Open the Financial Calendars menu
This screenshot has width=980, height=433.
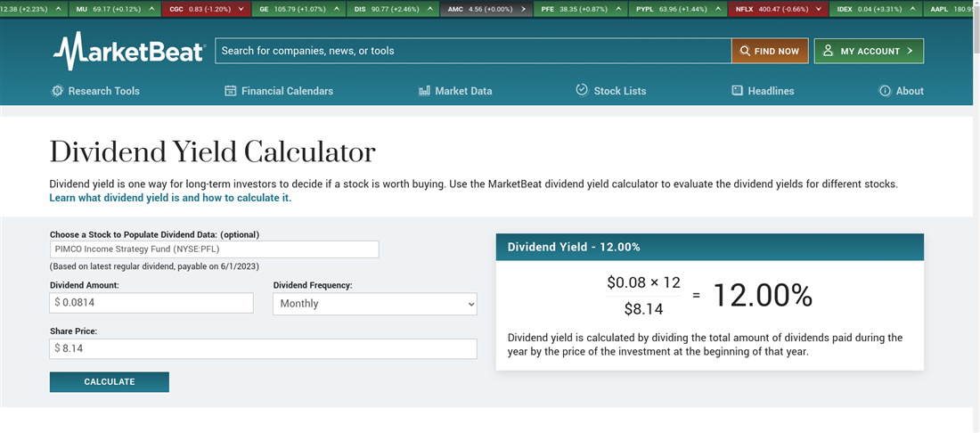click(279, 91)
